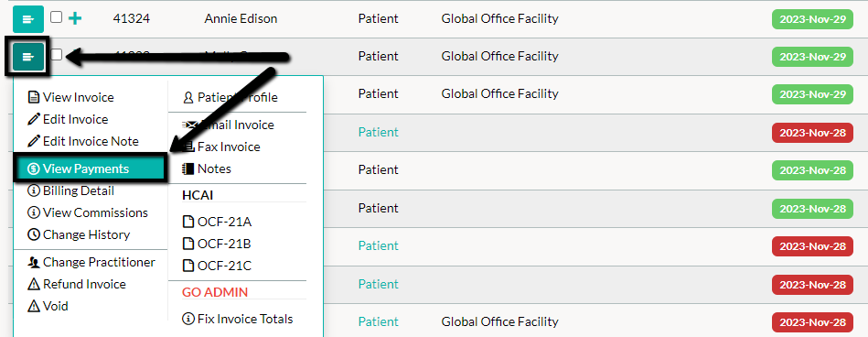Image resolution: width=868 pixels, height=337 pixels.
Task: Choose View Invoice from the menu
Action: coord(70,98)
